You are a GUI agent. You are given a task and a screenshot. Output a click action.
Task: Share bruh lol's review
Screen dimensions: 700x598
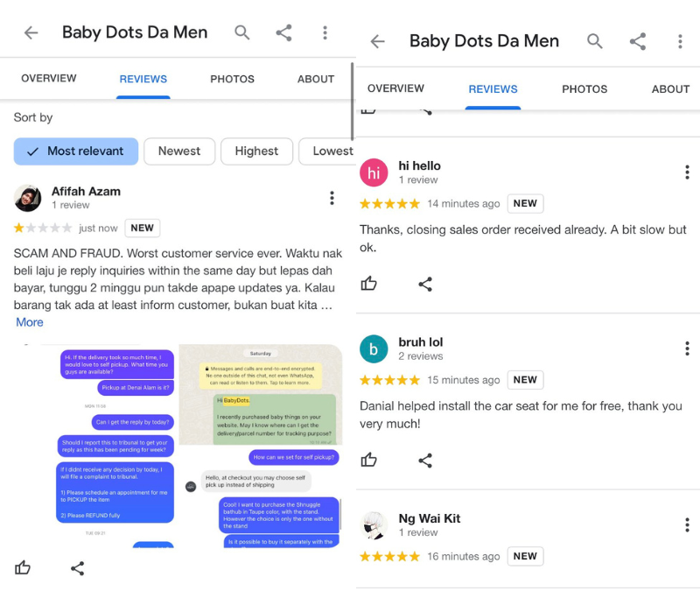point(425,461)
